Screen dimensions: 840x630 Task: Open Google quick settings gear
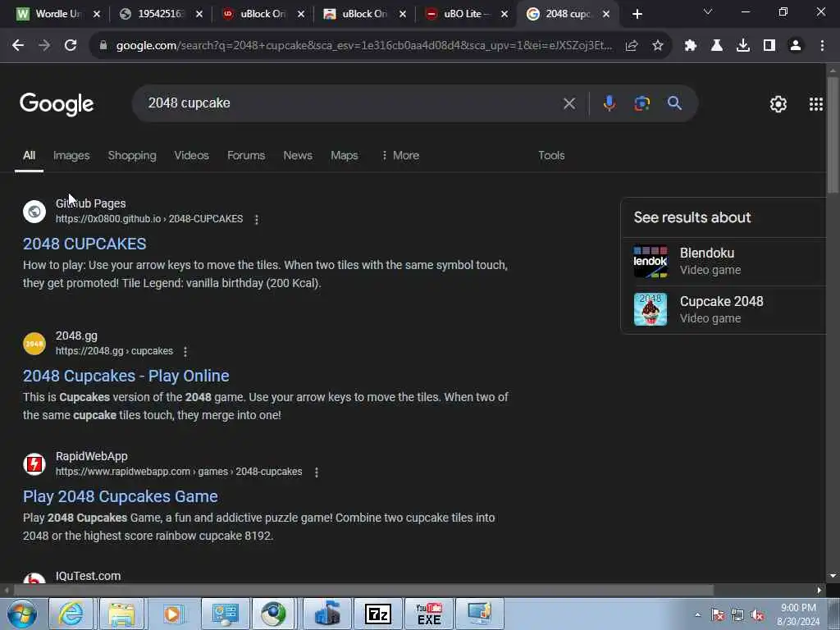[778, 104]
